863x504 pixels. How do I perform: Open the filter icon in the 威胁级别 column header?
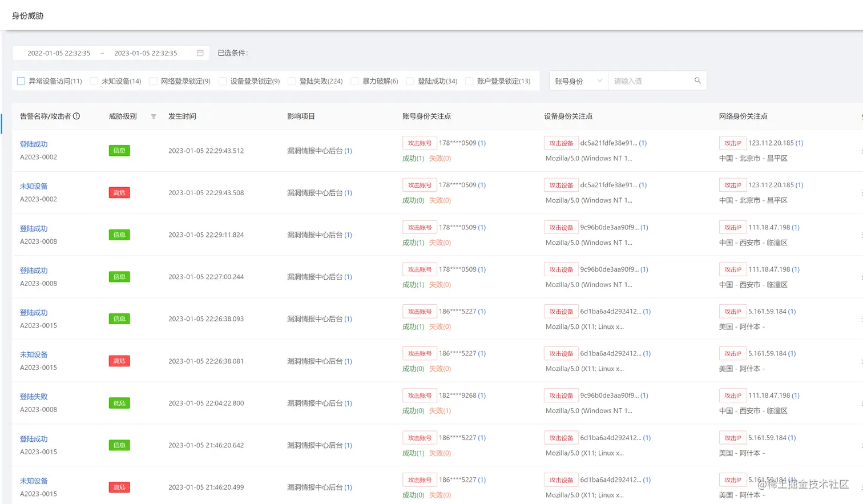pyautogui.click(x=154, y=116)
